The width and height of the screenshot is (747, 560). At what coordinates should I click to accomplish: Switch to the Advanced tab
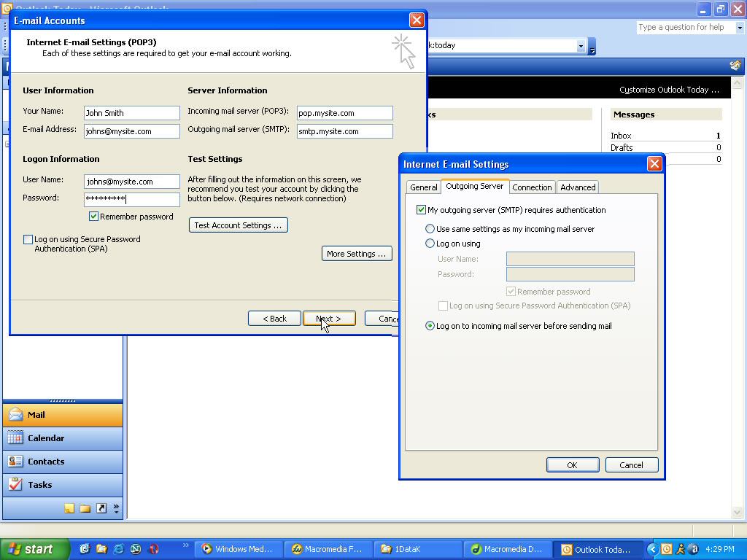pyautogui.click(x=578, y=187)
